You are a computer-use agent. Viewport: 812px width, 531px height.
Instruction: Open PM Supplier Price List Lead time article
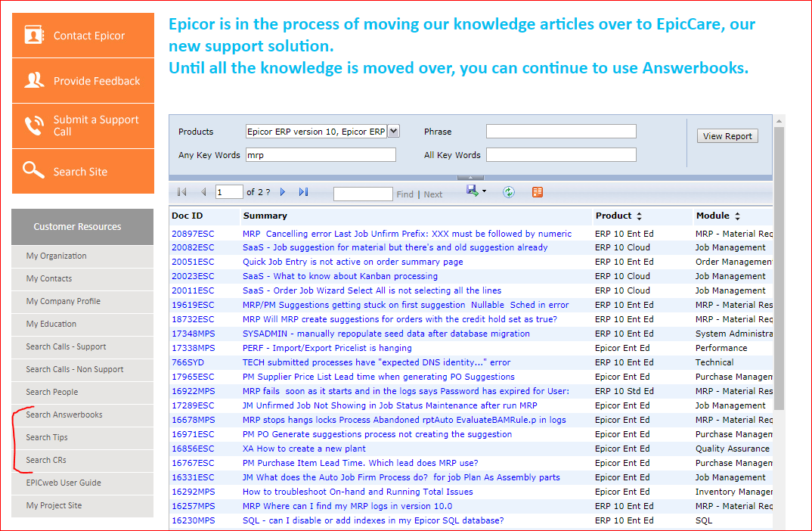coord(379,377)
